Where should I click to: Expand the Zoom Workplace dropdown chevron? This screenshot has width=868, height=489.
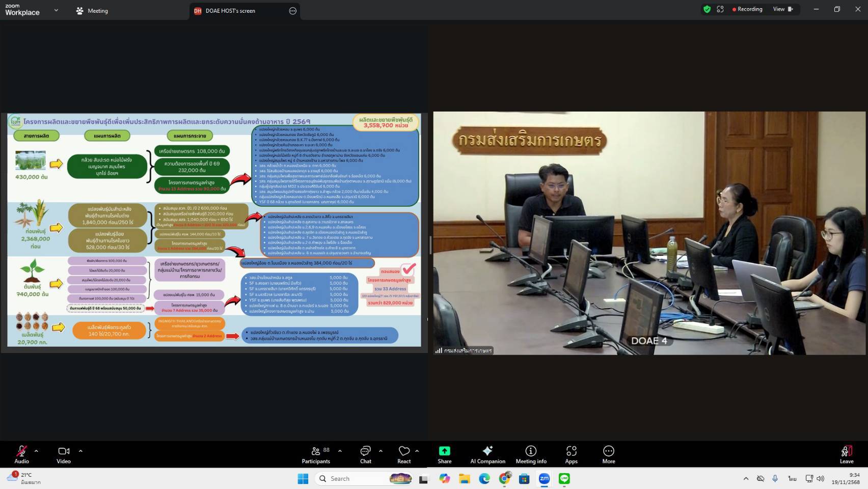(56, 10)
